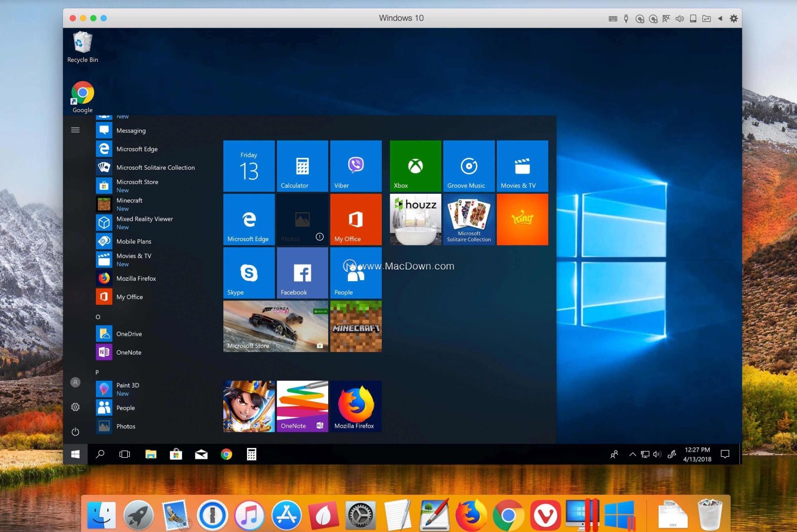Open the My Office tile
Viewport: 797px width, 532px height.
(356, 219)
